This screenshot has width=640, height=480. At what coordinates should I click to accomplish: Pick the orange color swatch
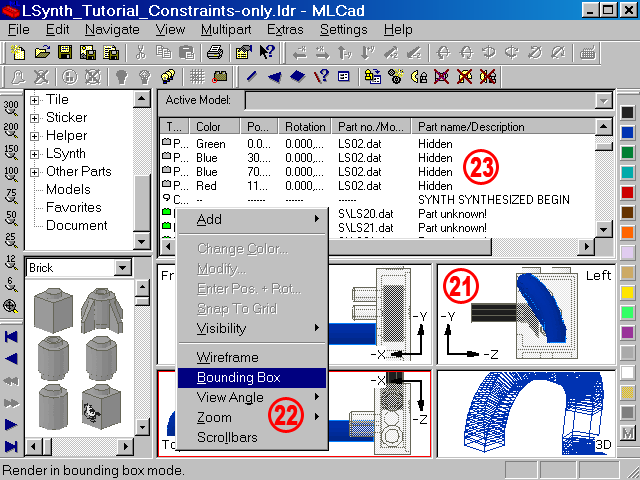click(x=627, y=232)
